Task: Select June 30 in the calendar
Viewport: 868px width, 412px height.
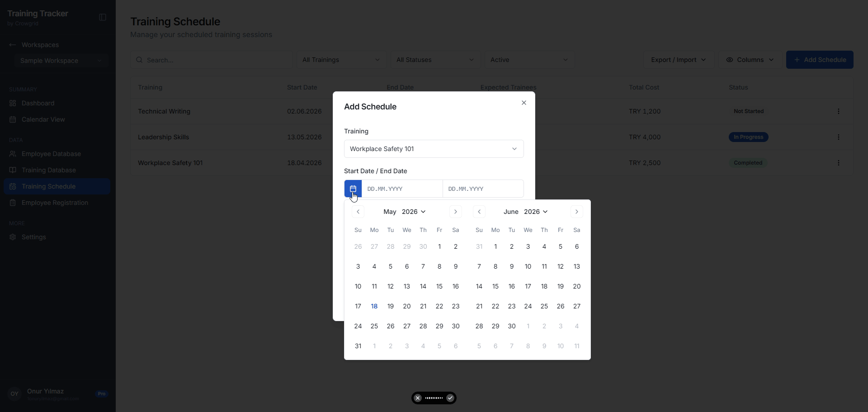Action: 512,326
